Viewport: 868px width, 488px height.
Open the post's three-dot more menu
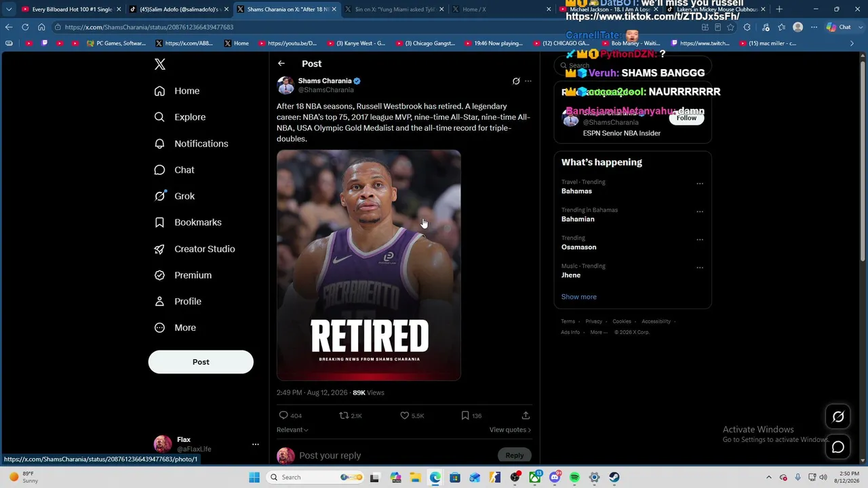(x=528, y=81)
